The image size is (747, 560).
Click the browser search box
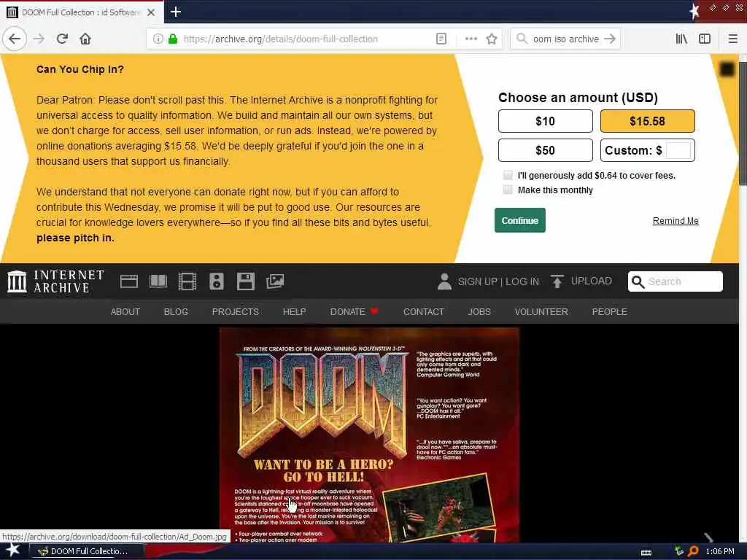565,39
